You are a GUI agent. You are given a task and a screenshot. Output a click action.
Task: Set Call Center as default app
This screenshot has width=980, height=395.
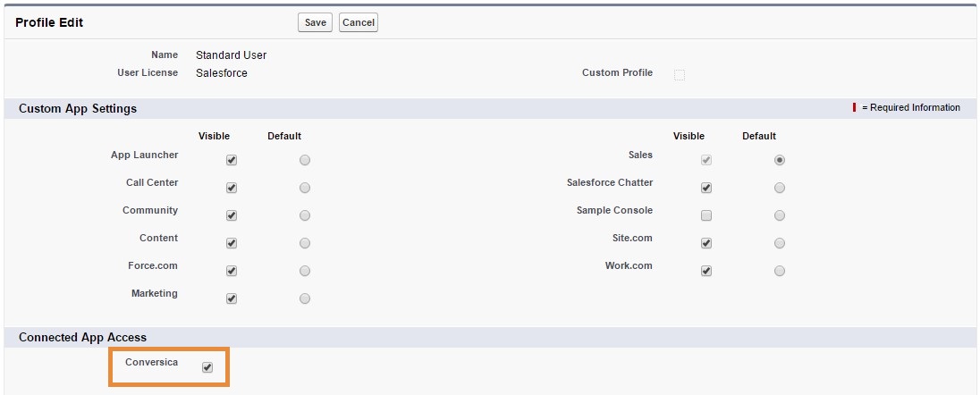click(304, 188)
